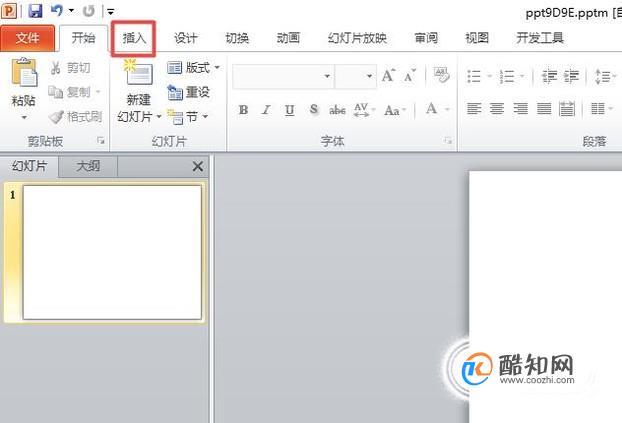
Task: Toggle text Shadow formatting
Action: pos(313,109)
